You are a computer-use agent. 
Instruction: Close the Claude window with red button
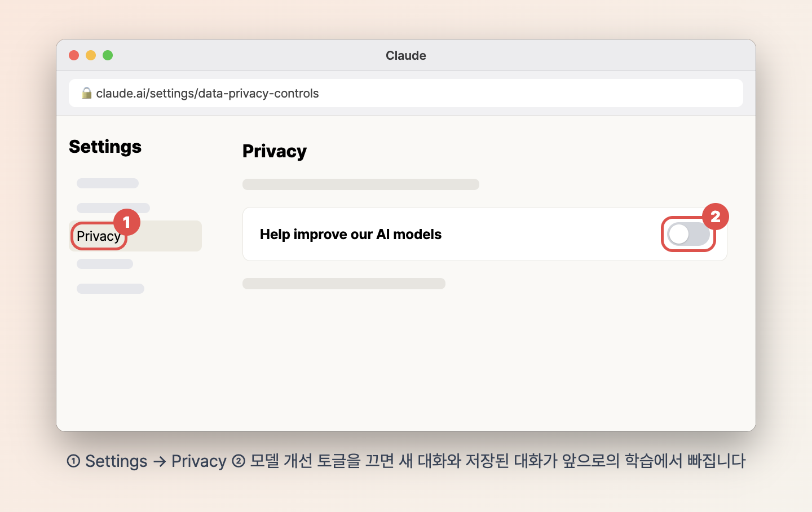[74, 55]
